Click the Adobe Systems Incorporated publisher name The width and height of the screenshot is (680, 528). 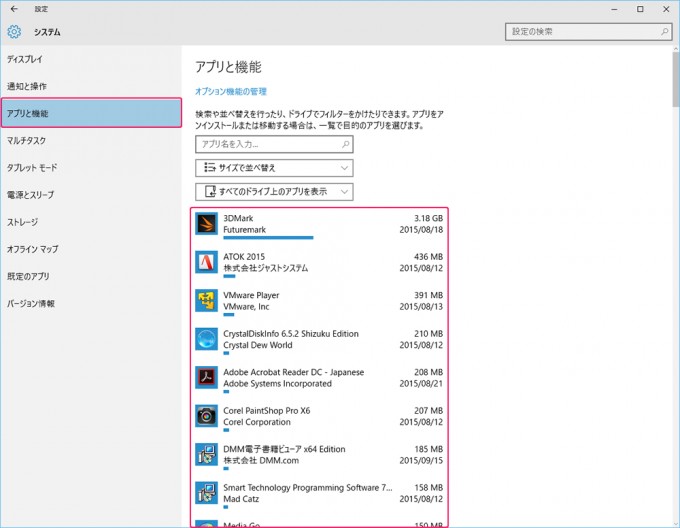pos(278,384)
